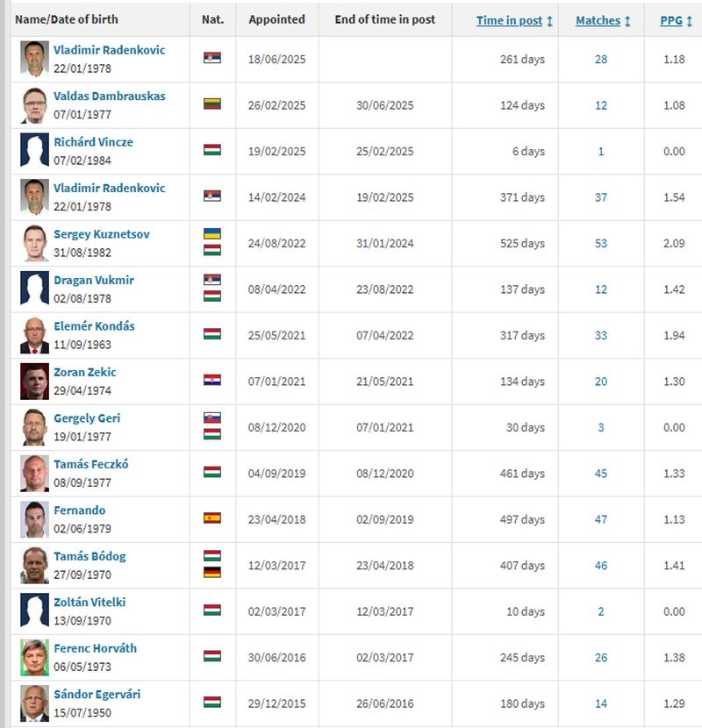The image size is (702, 728).
Task: Click Zoran Zekic portrait thumbnail
Action: (x=35, y=381)
